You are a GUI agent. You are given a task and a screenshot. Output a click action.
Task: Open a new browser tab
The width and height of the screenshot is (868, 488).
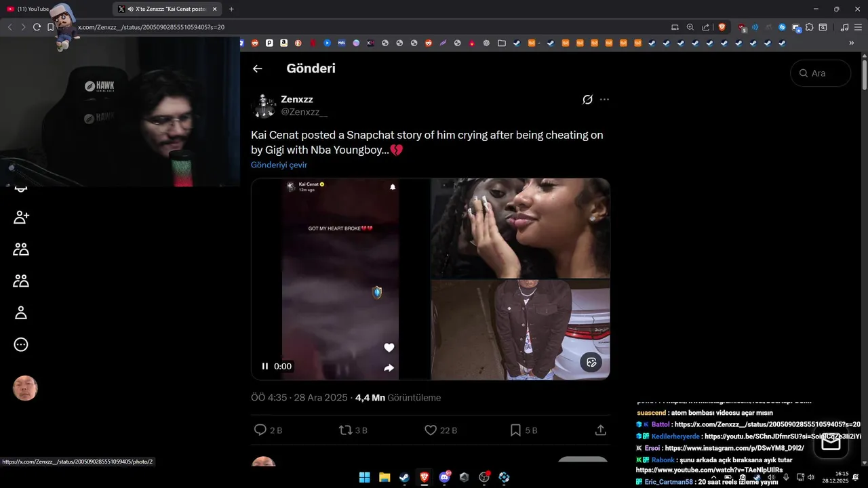(231, 9)
